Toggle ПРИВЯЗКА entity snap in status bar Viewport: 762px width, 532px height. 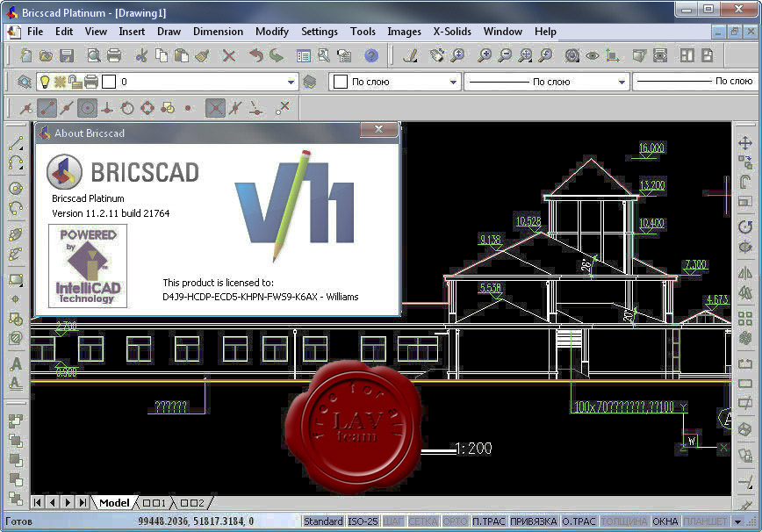coord(533,521)
